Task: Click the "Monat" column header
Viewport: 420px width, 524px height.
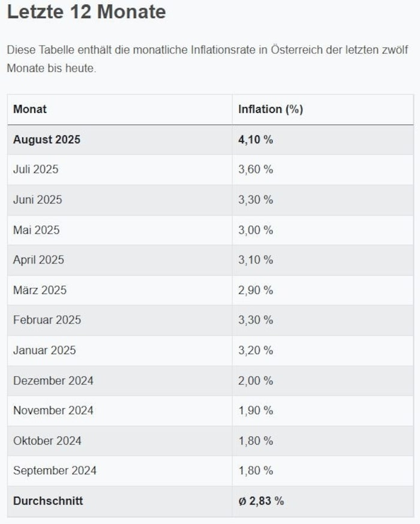Action: (30, 109)
